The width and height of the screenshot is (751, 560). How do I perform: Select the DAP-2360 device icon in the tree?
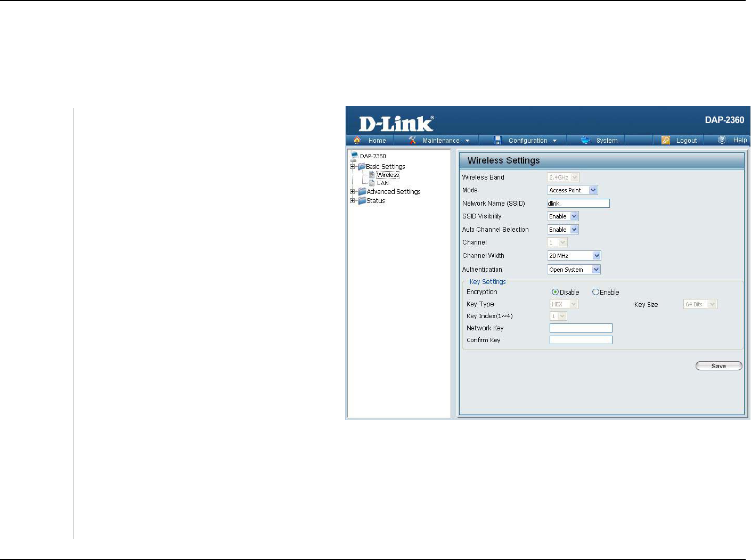(x=354, y=156)
